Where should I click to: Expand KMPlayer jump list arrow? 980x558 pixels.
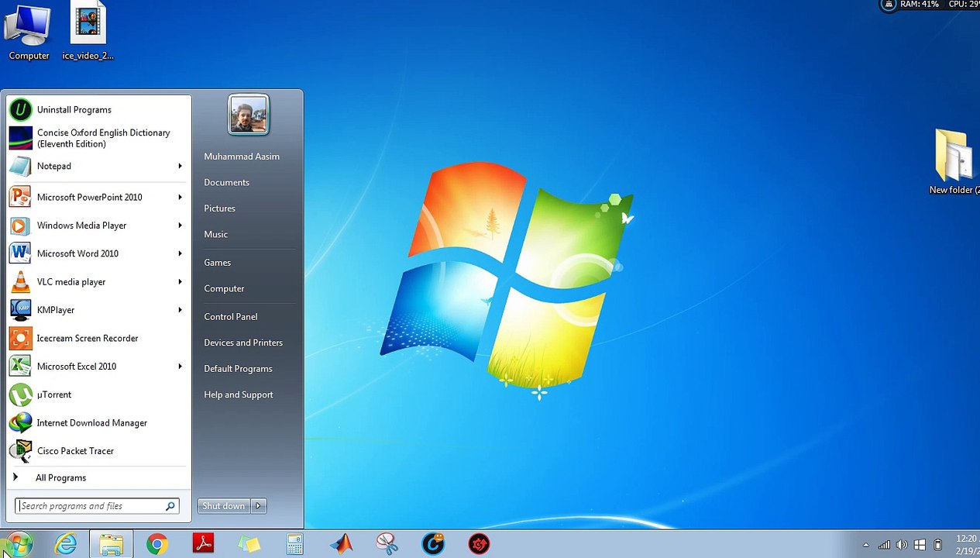(x=181, y=310)
